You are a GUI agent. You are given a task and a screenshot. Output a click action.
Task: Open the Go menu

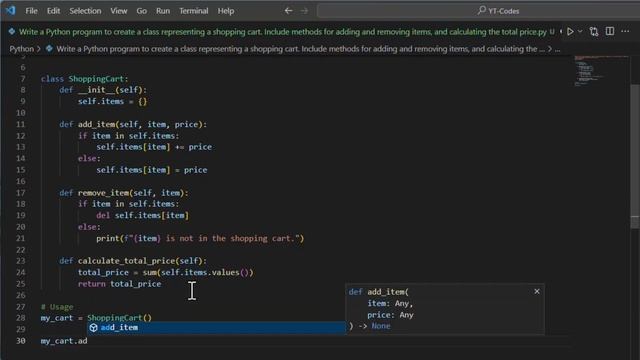click(142, 11)
